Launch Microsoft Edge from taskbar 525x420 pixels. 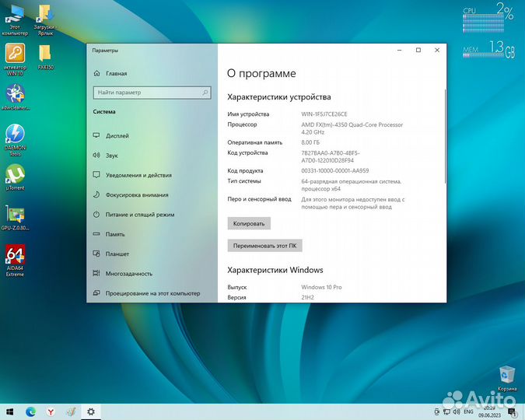click(30, 411)
